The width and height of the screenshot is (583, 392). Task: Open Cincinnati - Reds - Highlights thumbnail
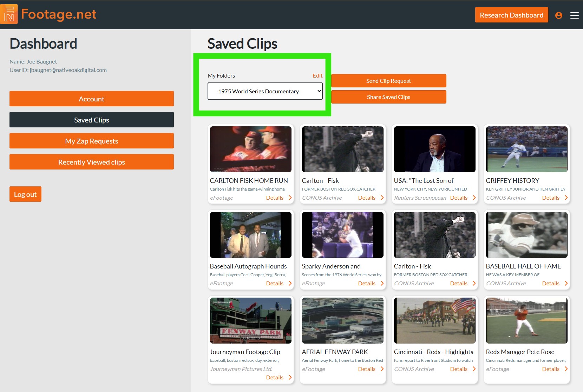tap(435, 321)
